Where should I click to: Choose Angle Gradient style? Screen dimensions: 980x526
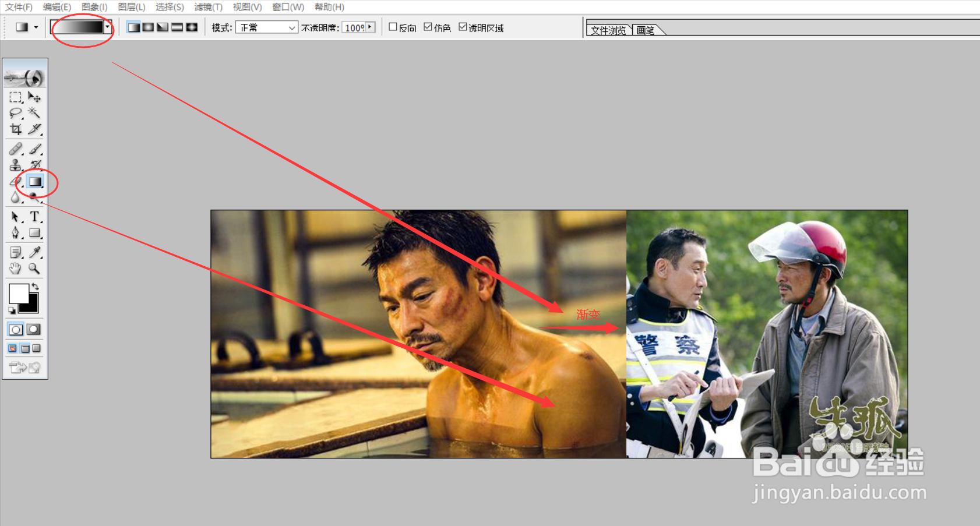tap(163, 27)
